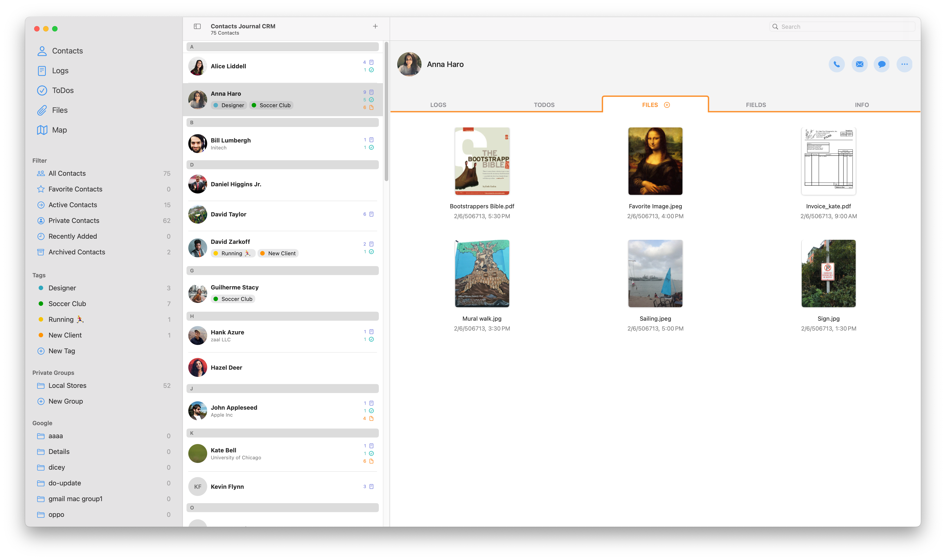Select the Designer tag in sidebar

pos(103,288)
